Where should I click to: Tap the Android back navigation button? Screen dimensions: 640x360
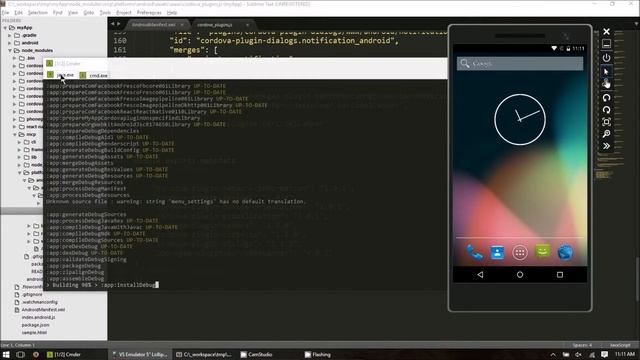480,275
